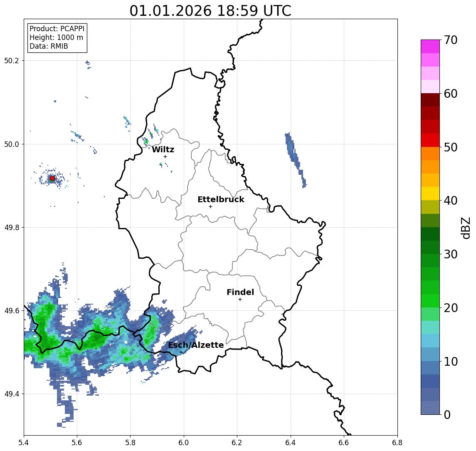The height and width of the screenshot is (451, 476).
Task: Click the 6.2 longitude axis label
Action: 237,443
